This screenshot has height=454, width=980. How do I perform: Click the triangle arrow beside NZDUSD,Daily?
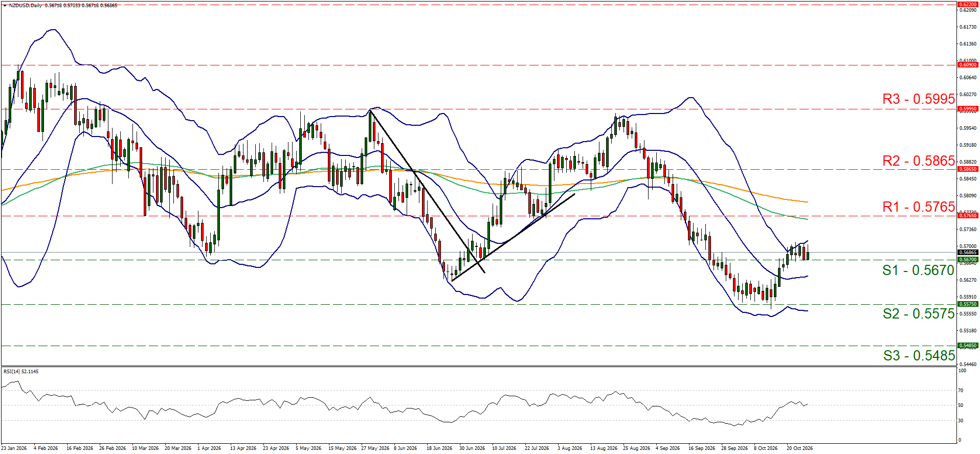tap(5, 6)
